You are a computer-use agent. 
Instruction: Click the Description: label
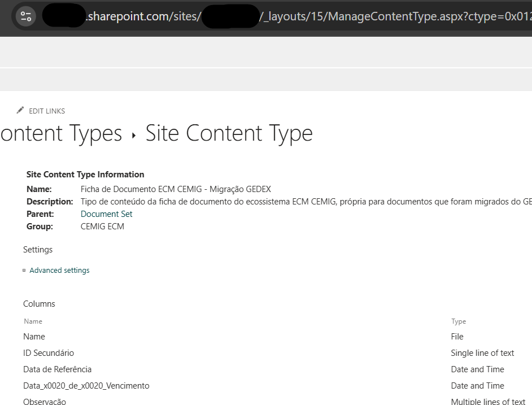coord(50,202)
